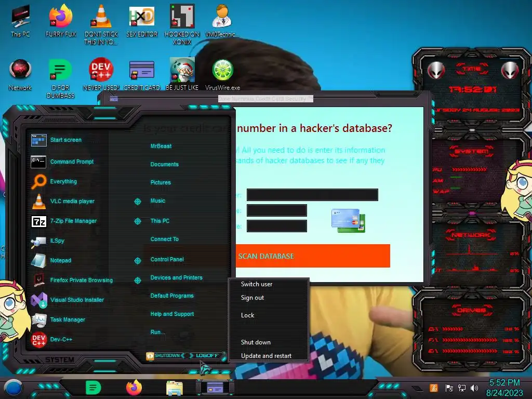Click the 5:52 PM taskbar clock

(x=504, y=383)
